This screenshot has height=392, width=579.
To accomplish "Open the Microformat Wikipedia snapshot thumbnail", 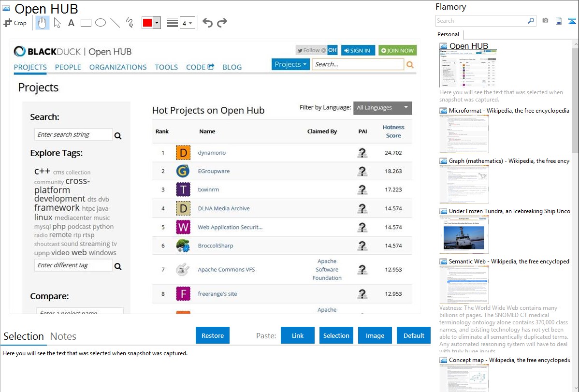I will tap(464, 134).
